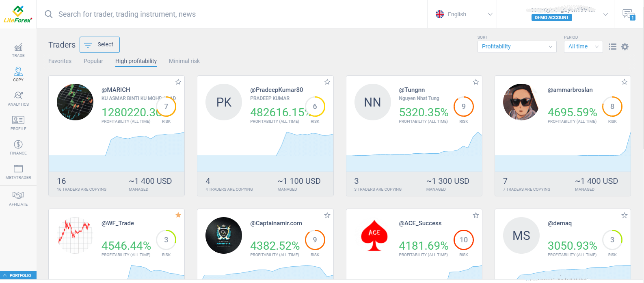
Task: Add @MARICH to favorites with star
Action: (178, 82)
